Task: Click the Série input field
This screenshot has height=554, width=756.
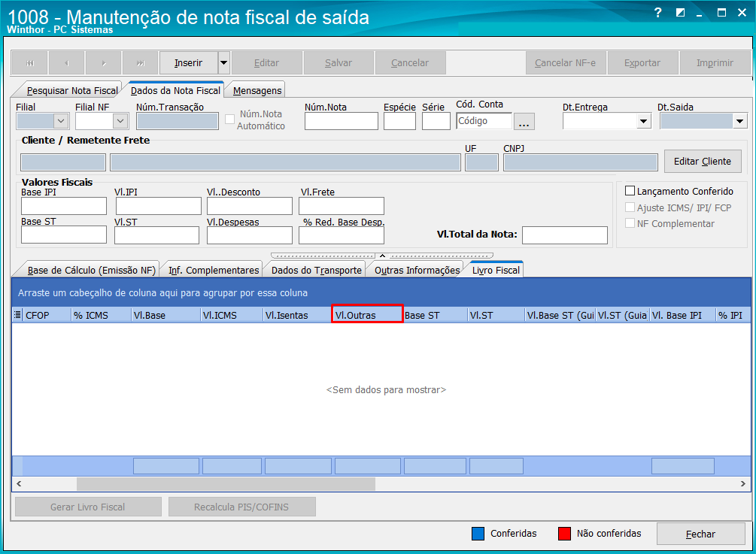Action: [436, 121]
